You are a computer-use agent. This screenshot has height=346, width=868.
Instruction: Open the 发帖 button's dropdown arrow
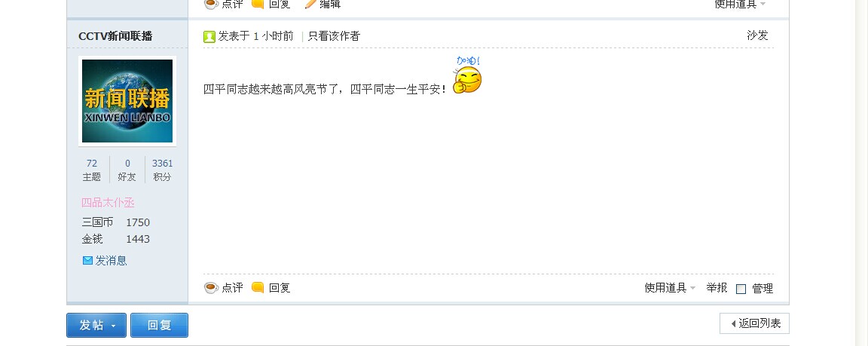point(114,326)
